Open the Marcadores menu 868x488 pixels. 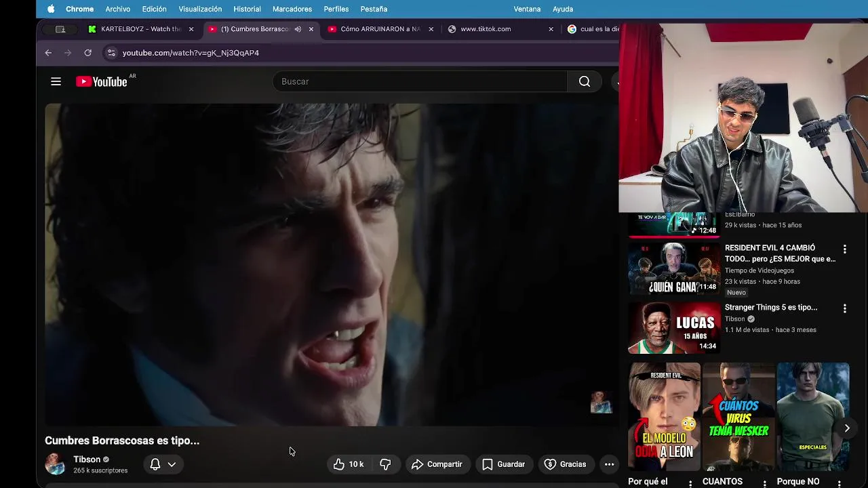(x=292, y=9)
